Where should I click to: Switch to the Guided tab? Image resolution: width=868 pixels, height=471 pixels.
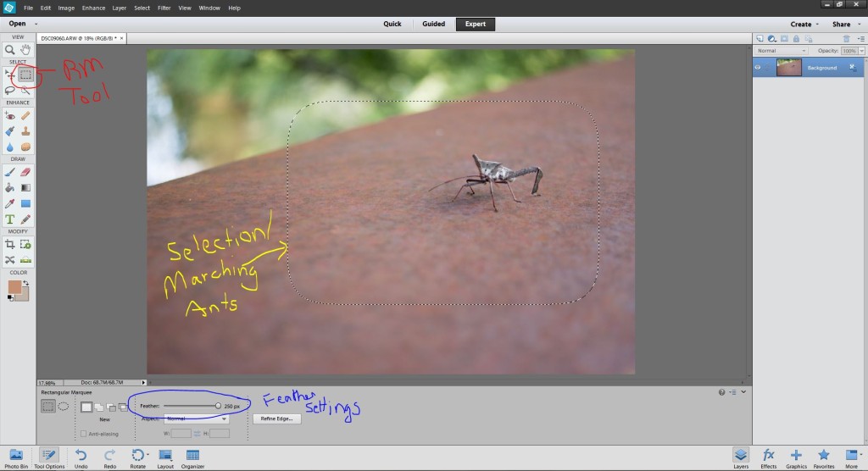[433, 24]
